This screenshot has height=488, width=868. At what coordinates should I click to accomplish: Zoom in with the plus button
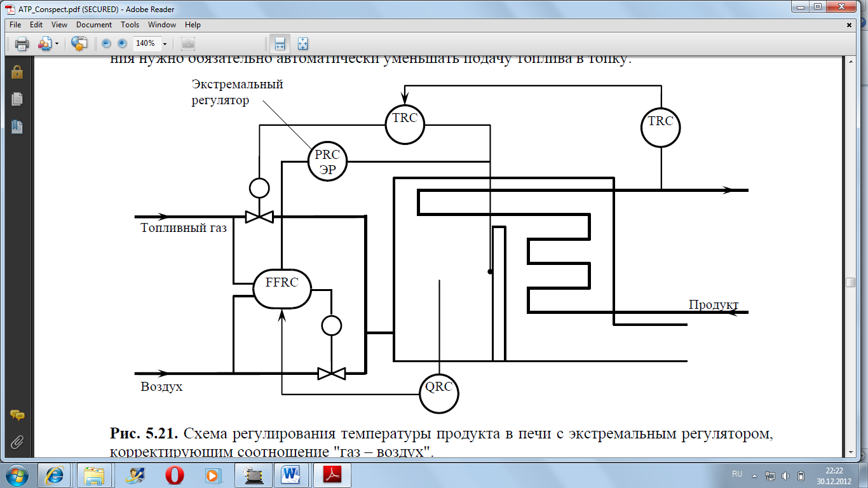(x=122, y=43)
